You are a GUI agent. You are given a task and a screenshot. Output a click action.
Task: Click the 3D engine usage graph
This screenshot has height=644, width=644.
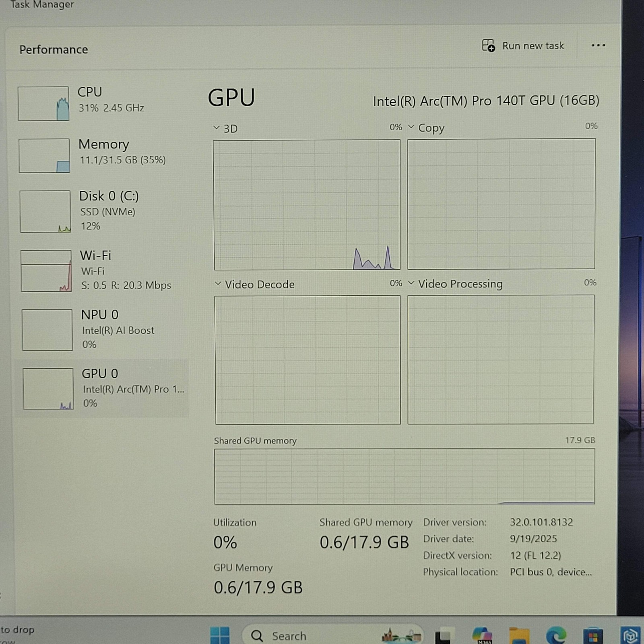click(x=307, y=205)
